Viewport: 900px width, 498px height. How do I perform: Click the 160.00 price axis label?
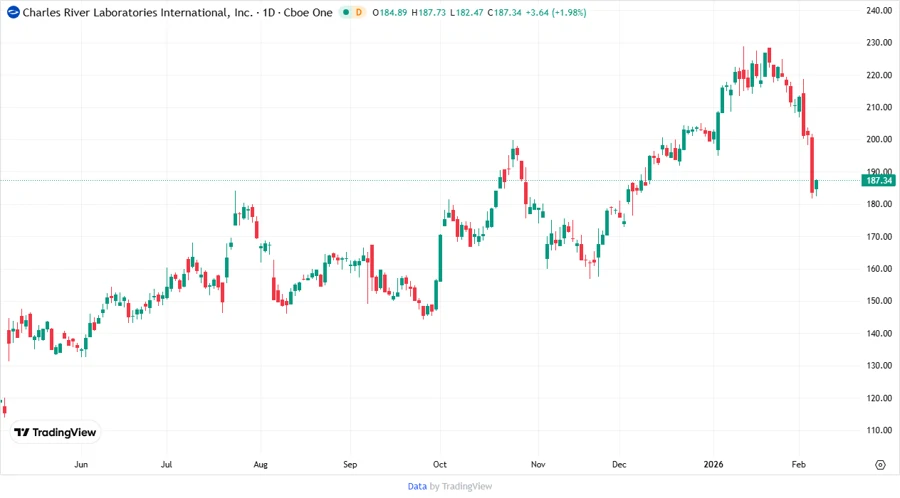click(x=879, y=269)
